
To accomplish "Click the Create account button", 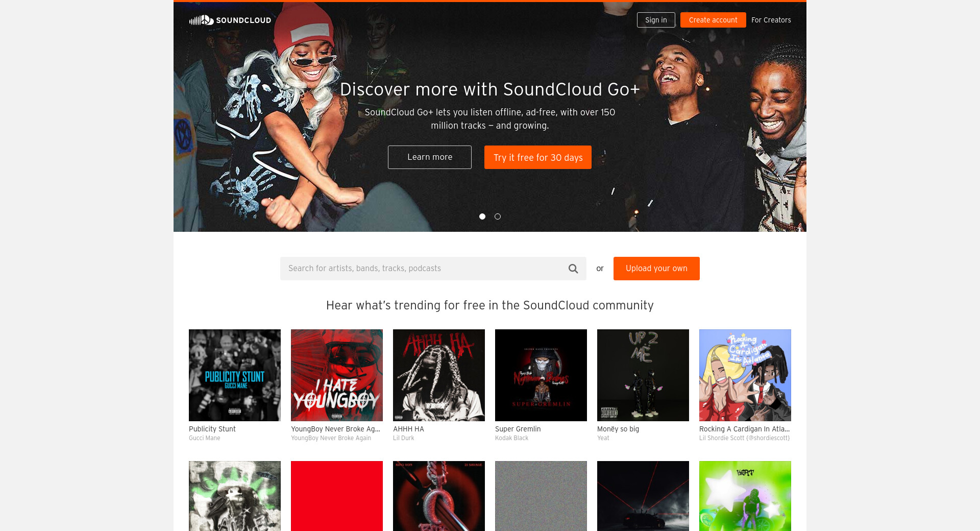I will [713, 20].
